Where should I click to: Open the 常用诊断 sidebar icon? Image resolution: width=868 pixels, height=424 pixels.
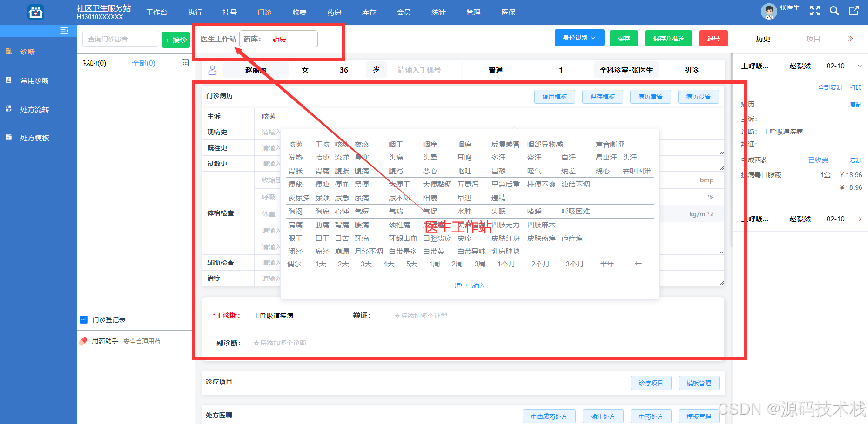coord(8,80)
